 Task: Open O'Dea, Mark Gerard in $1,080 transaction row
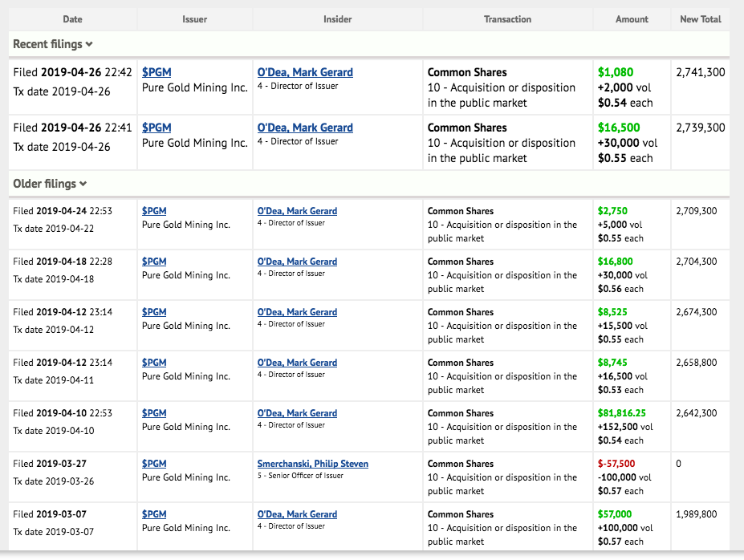(x=305, y=72)
